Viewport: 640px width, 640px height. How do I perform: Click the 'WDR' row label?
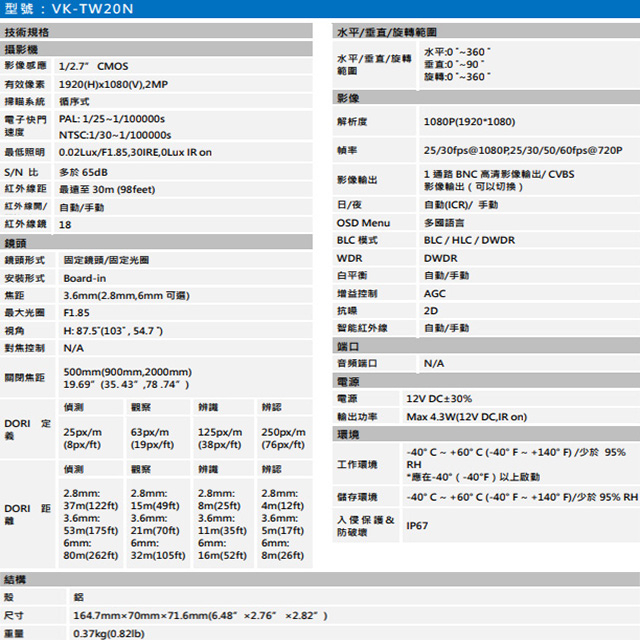(x=349, y=258)
